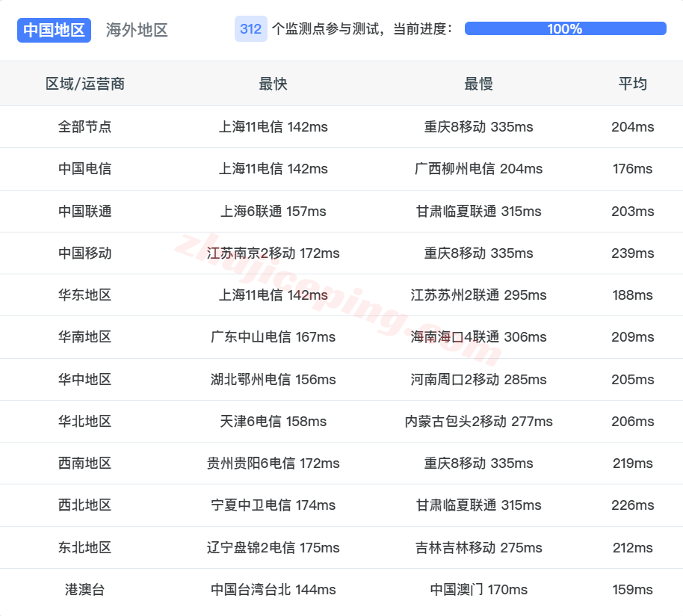The width and height of the screenshot is (683, 616).
Task: Click the 最快 column header
Action: tap(273, 84)
